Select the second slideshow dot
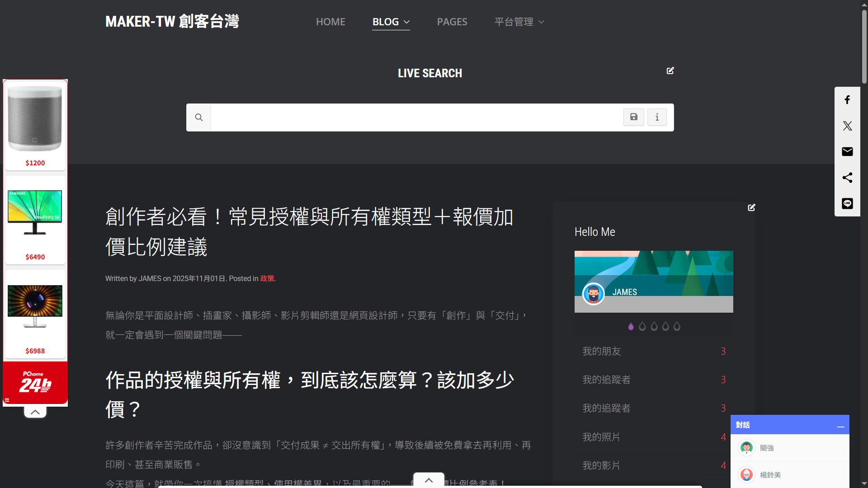The height and width of the screenshot is (488, 868). click(642, 326)
